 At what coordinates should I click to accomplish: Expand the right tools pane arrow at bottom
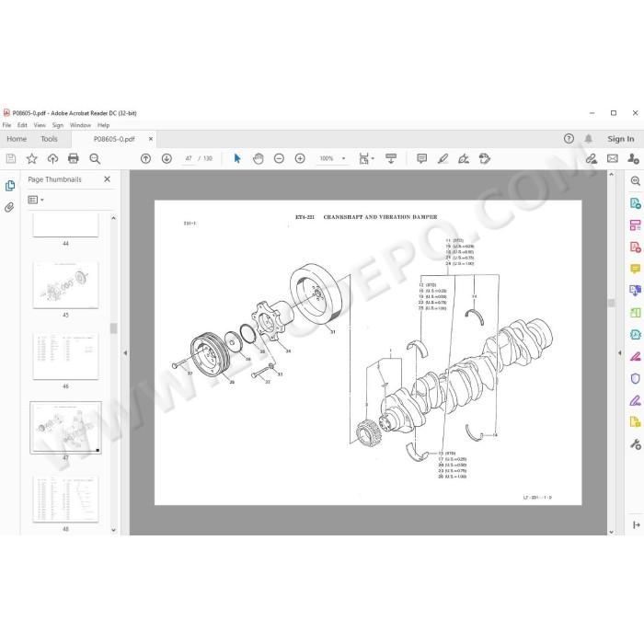click(x=637, y=525)
